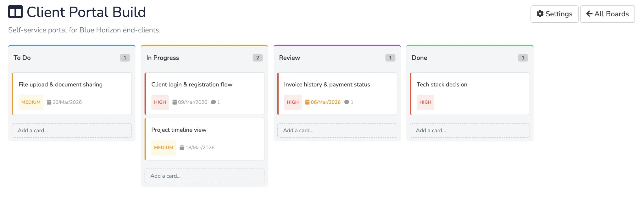Click the board columns icon beside the title

(x=15, y=12)
